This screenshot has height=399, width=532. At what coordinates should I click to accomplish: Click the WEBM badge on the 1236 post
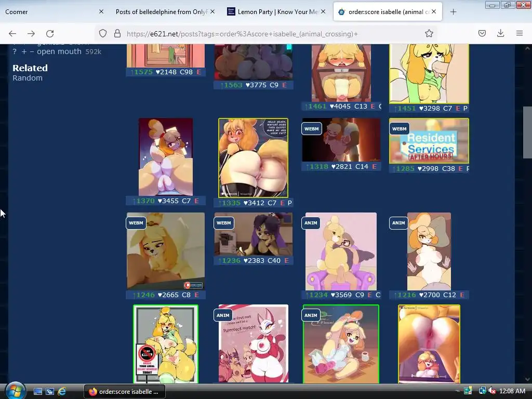223,223
